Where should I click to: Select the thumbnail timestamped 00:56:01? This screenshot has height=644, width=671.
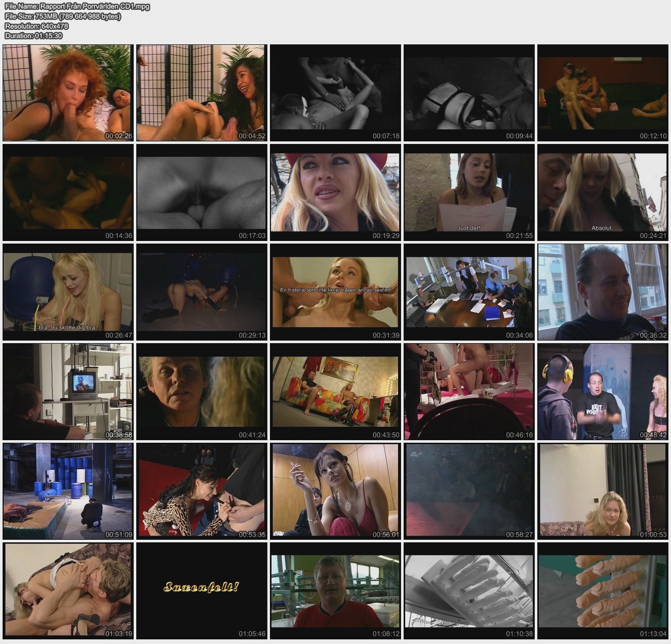335,491
